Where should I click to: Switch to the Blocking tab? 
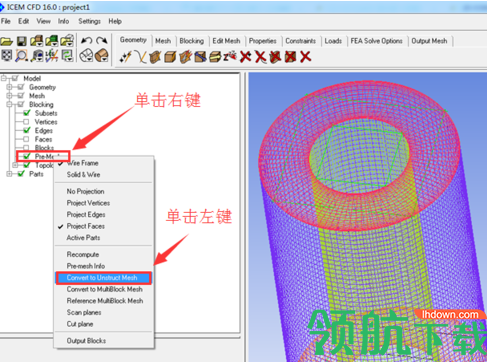point(192,41)
